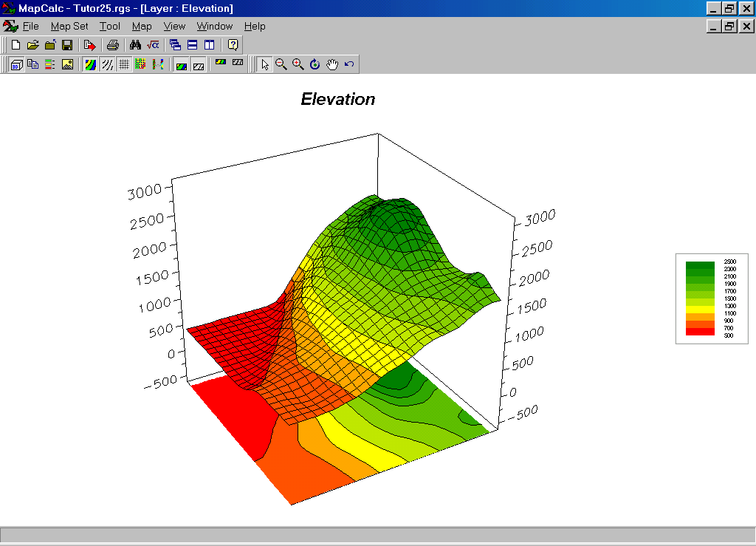Open the File menu

30,26
